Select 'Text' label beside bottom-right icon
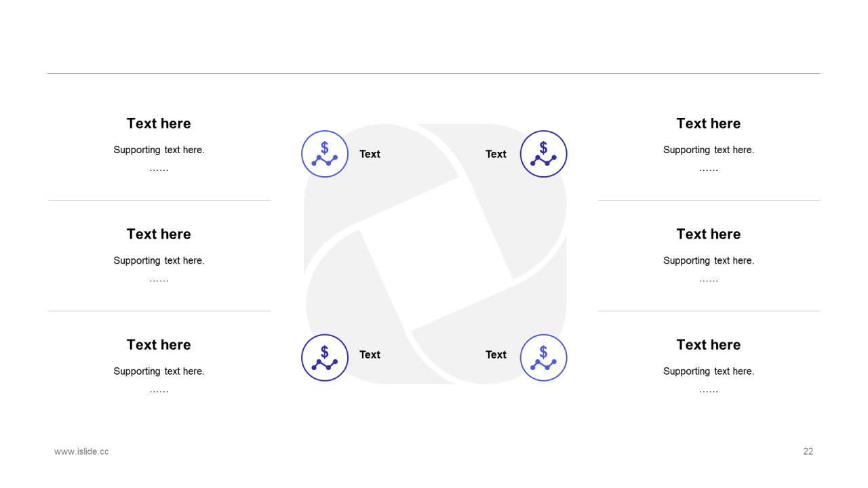The width and height of the screenshot is (868, 488). click(x=496, y=354)
